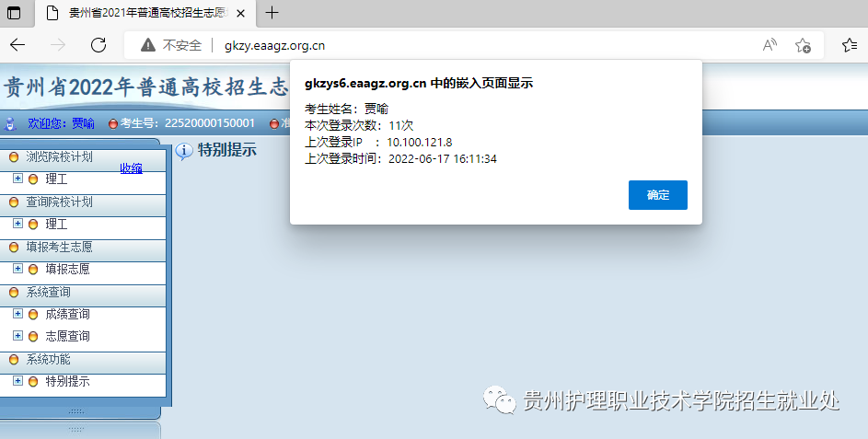The width and height of the screenshot is (868, 439).
Task: Expand 理工 under 查询院校计划
Action: click(17, 223)
